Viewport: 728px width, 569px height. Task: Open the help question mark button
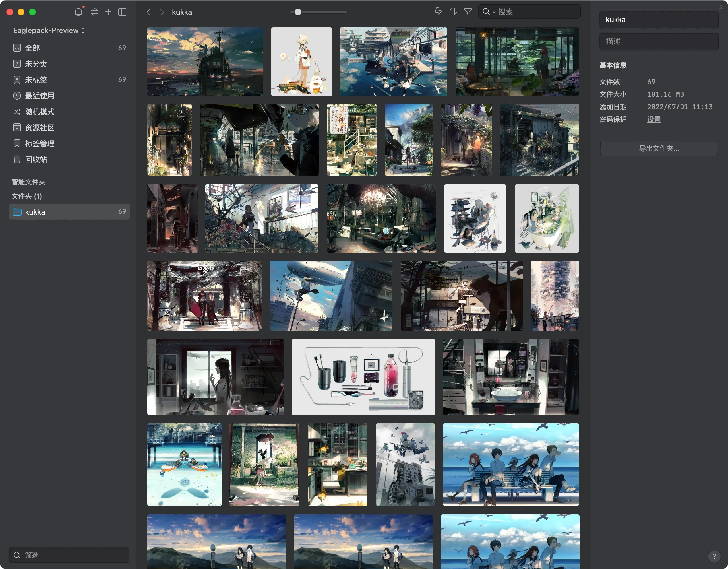point(714,556)
